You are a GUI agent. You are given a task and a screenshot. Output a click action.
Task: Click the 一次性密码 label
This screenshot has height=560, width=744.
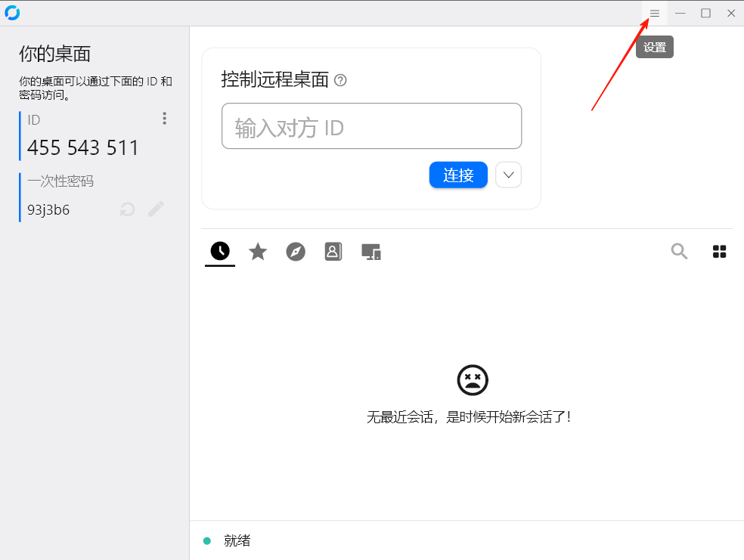click(x=60, y=181)
